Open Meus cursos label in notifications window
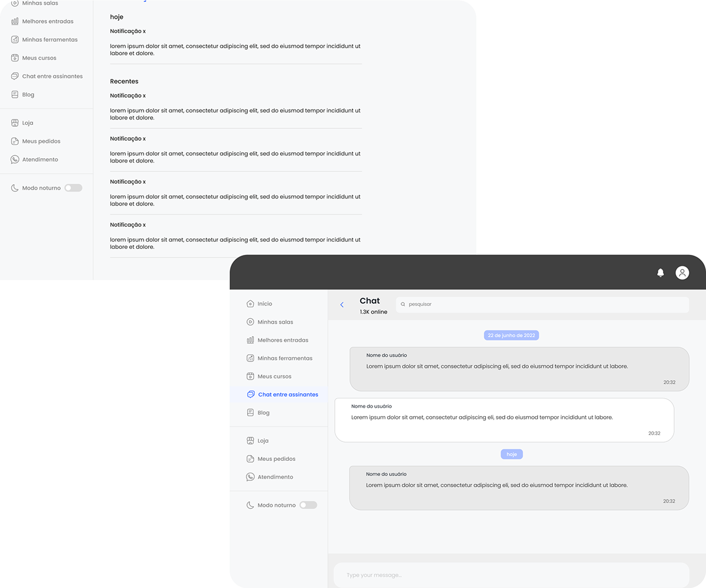706x588 pixels. point(39,58)
